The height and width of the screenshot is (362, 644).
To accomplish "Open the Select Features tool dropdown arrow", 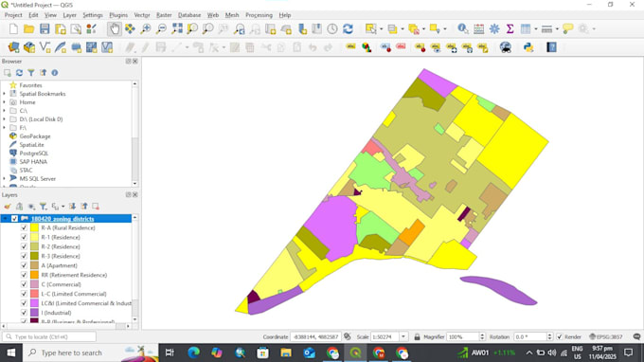I will [381, 28].
